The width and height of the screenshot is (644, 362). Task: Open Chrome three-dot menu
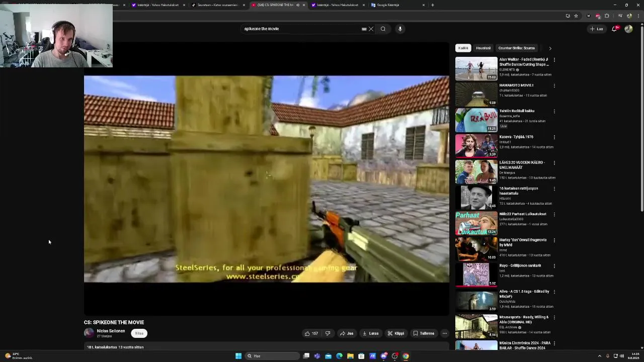tap(638, 16)
